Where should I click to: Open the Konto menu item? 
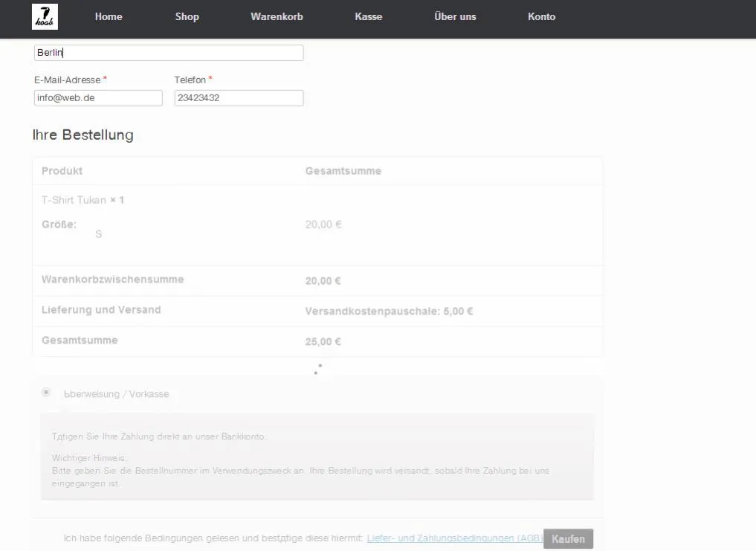tap(541, 16)
